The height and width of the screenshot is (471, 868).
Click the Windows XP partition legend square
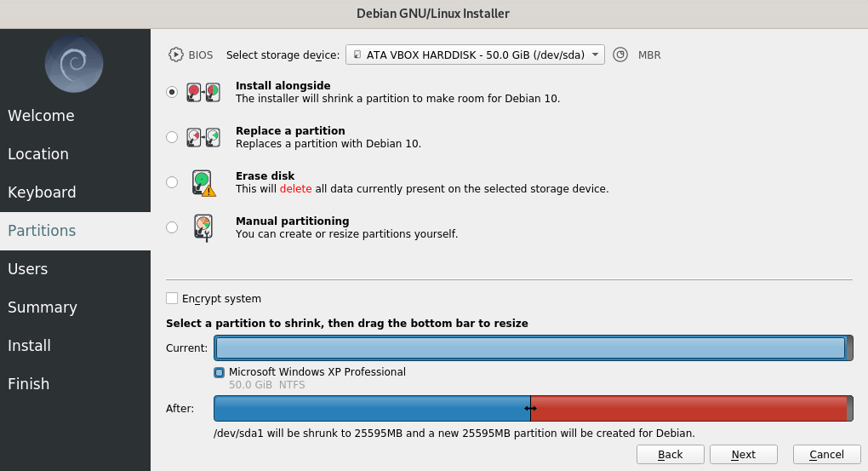pos(220,372)
